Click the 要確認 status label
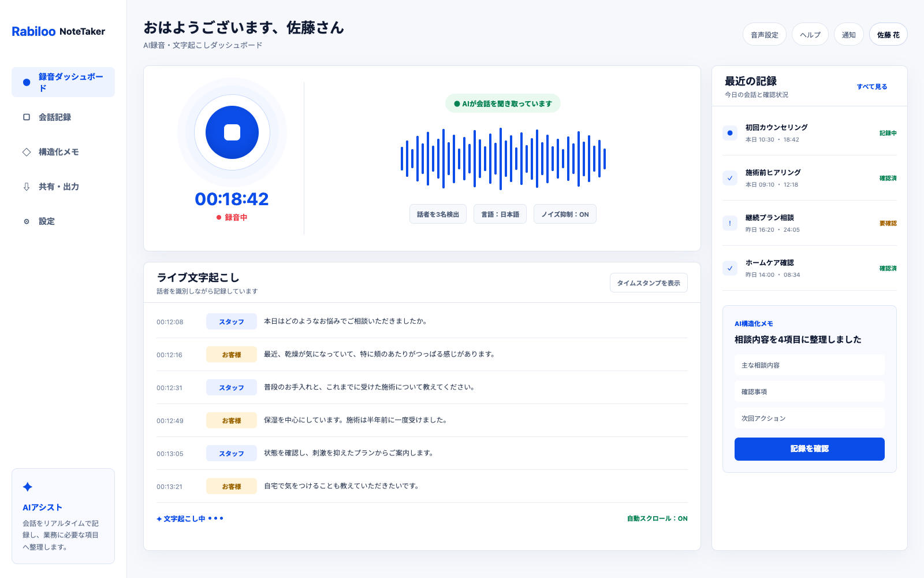Viewport: 924px width, 578px height. tap(888, 223)
